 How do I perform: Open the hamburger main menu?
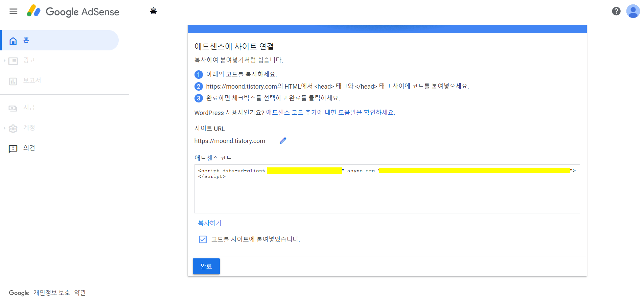pos(14,11)
